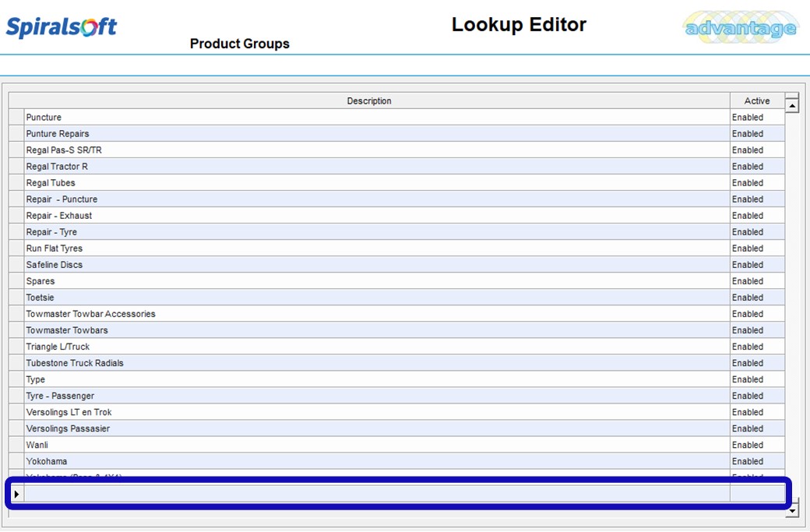Select the Wanli row
Image resolution: width=810 pixels, height=532 pixels.
396,445
